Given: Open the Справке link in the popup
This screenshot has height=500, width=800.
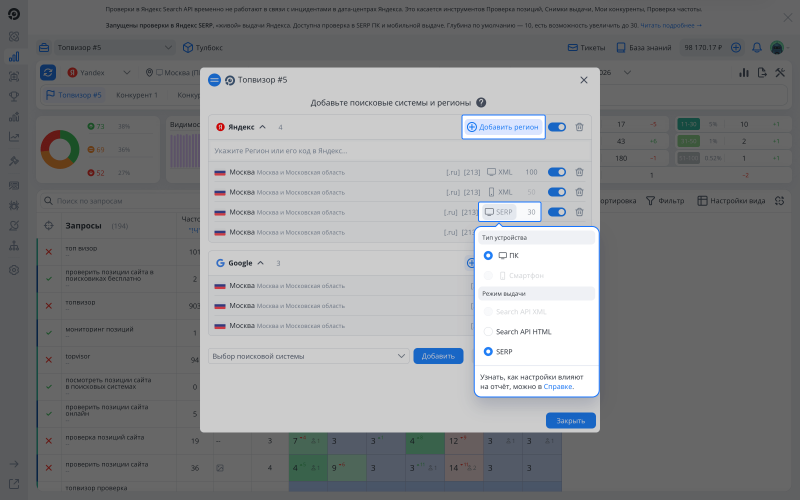Looking at the screenshot, I should [558, 387].
